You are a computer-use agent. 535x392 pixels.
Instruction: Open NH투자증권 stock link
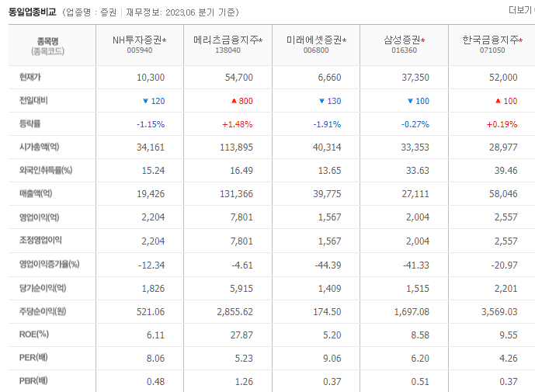click(137, 40)
